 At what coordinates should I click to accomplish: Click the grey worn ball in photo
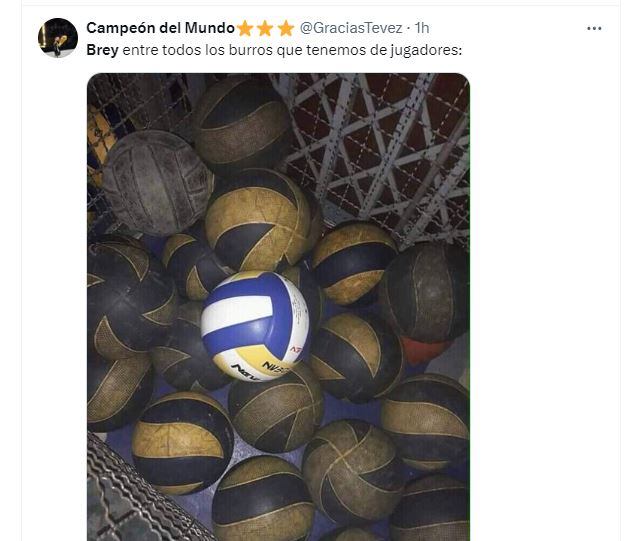[x=158, y=183]
